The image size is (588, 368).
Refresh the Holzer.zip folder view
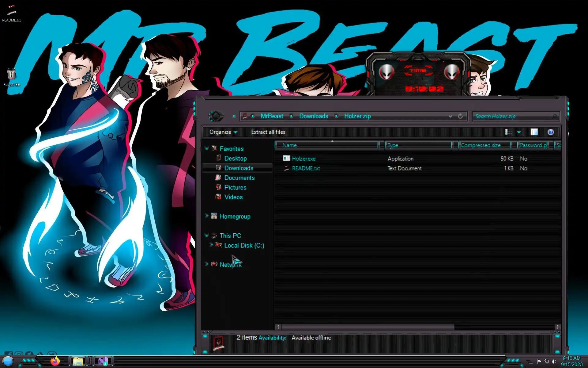(460, 116)
